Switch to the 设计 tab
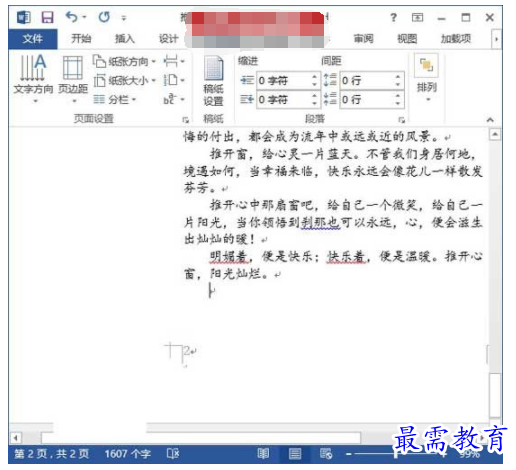This screenshot has width=516, height=470. 168,39
